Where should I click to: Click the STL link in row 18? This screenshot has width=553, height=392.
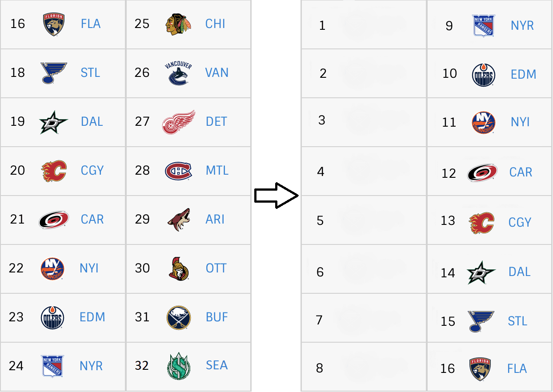91,73
